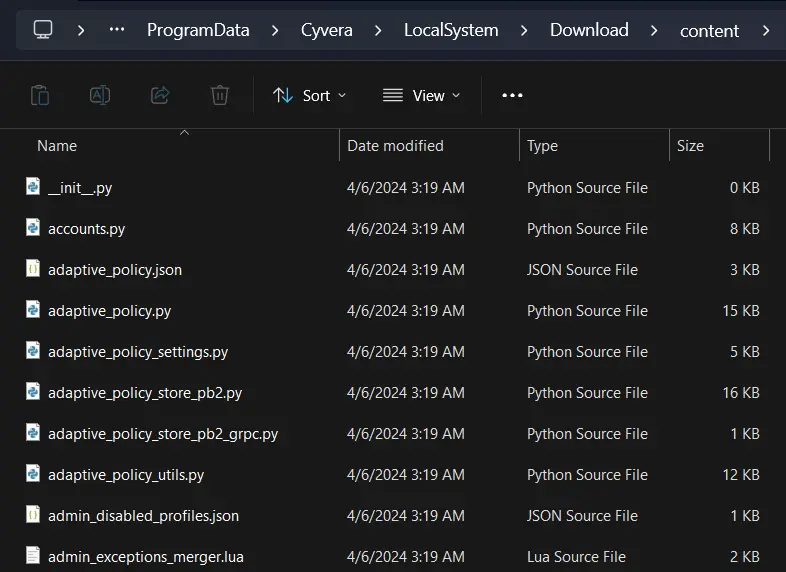Expand the chevron after the content folder
Image resolution: width=786 pixels, height=572 pixels.
tap(766, 30)
